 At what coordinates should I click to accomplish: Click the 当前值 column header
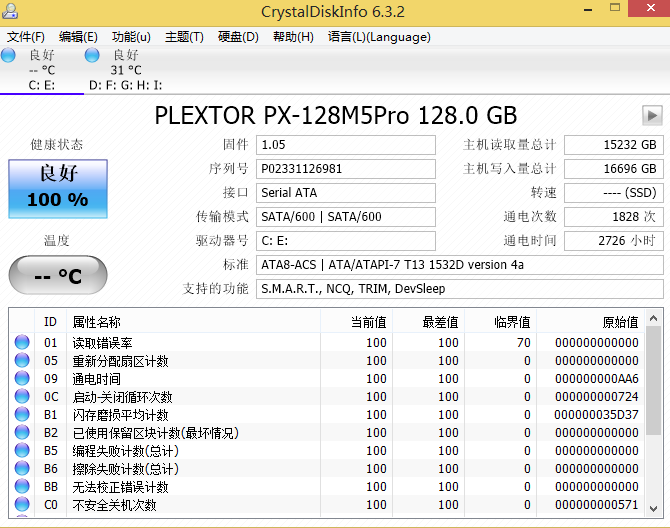(356, 322)
